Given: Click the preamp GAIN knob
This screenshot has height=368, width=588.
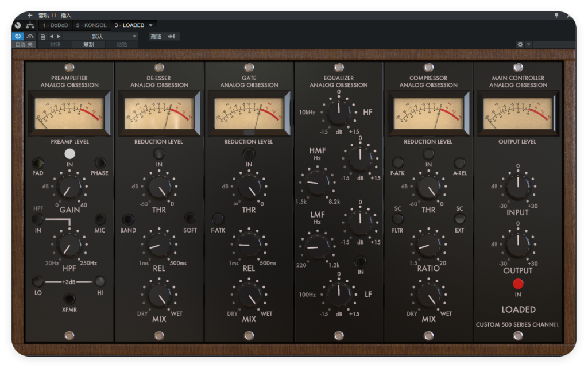Looking at the screenshot, I should coord(69,187).
